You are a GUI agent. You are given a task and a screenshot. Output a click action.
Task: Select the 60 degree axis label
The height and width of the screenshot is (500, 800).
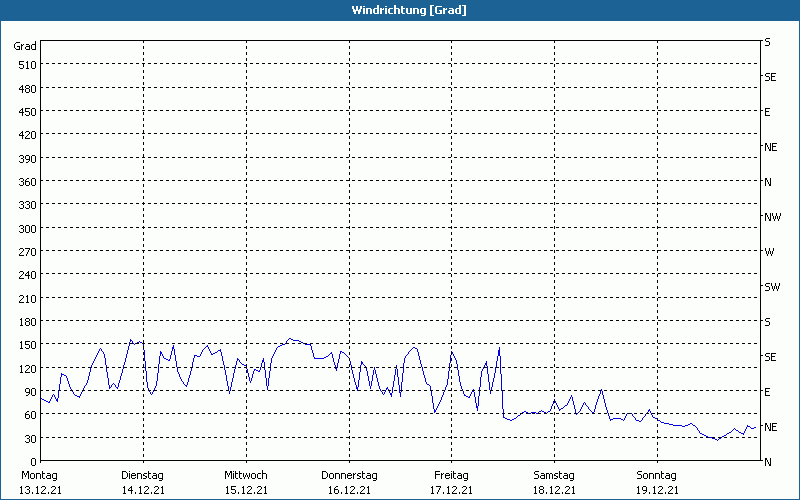tap(30, 415)
